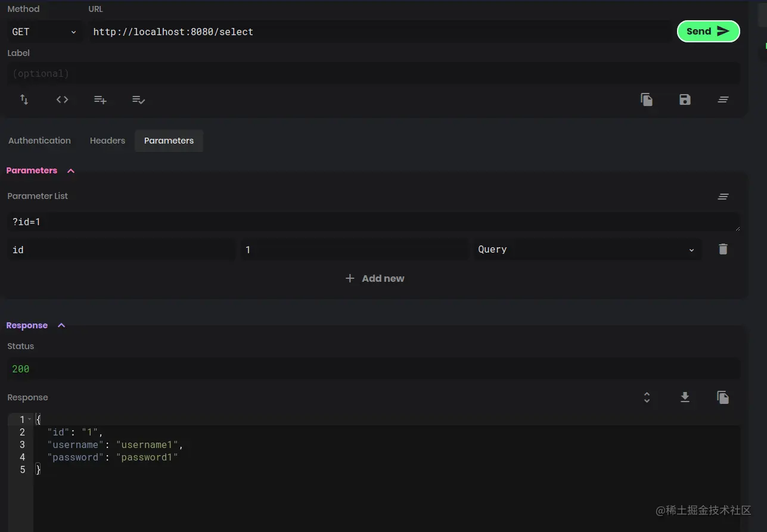Click Add new parameter
Viewport: 767px width, 532px height.
375,278
